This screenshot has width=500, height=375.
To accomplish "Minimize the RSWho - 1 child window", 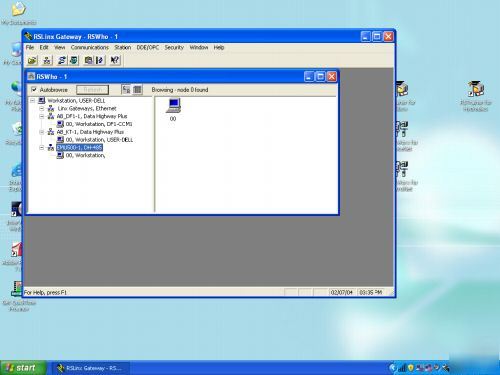I will coord(309,77).
